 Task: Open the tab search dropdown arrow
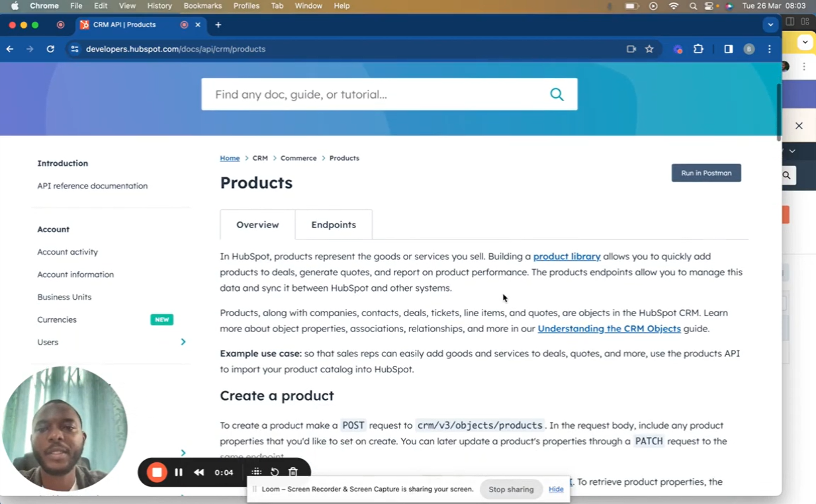tap(770, 25)
